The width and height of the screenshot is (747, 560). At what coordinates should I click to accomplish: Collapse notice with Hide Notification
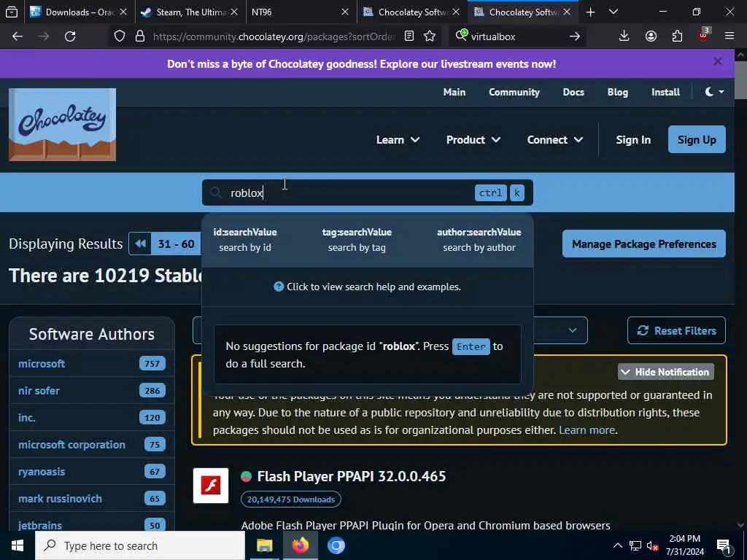click(665, 372)
